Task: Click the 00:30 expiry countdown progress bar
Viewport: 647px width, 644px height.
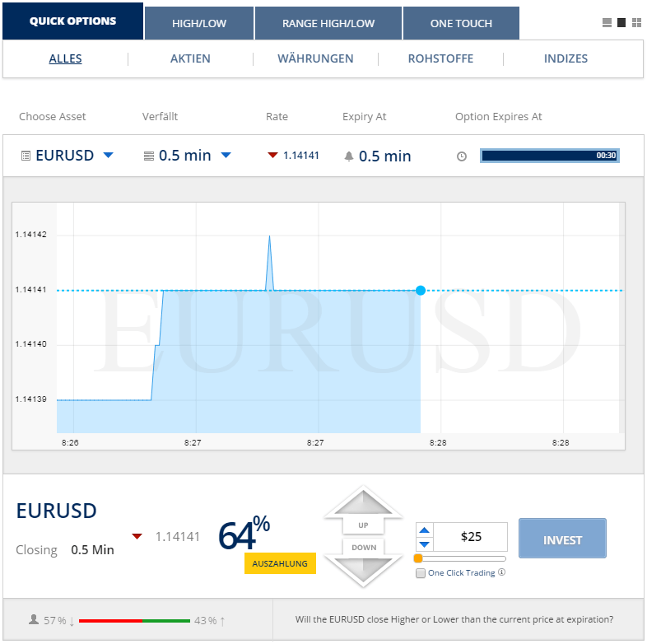Action: [x=550, y=156]
